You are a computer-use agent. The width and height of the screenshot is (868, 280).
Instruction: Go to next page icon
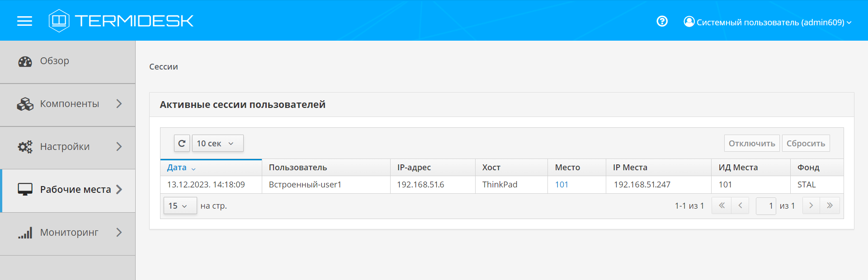[x=811, y=205]
